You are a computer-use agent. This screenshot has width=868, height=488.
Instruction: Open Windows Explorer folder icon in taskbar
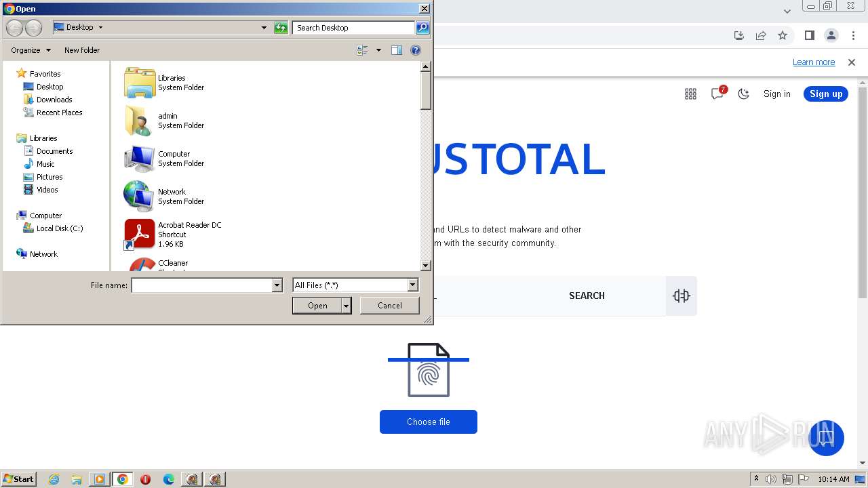coord(77,479)
